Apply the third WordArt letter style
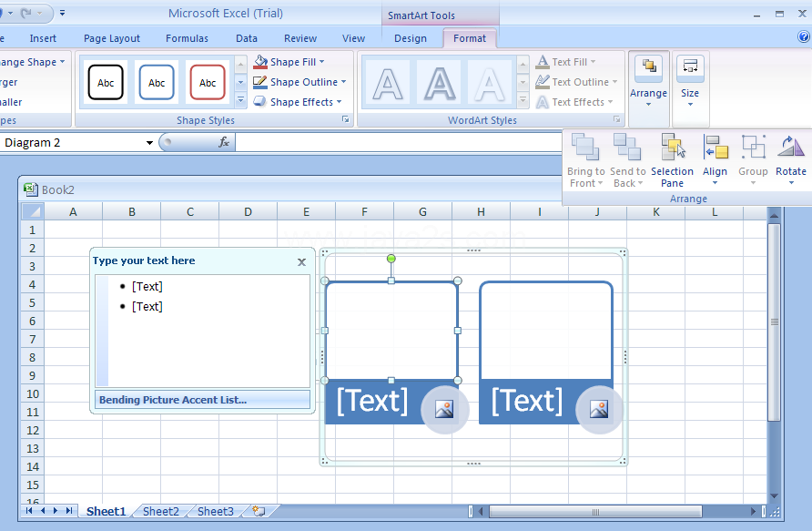 (490, 83)
